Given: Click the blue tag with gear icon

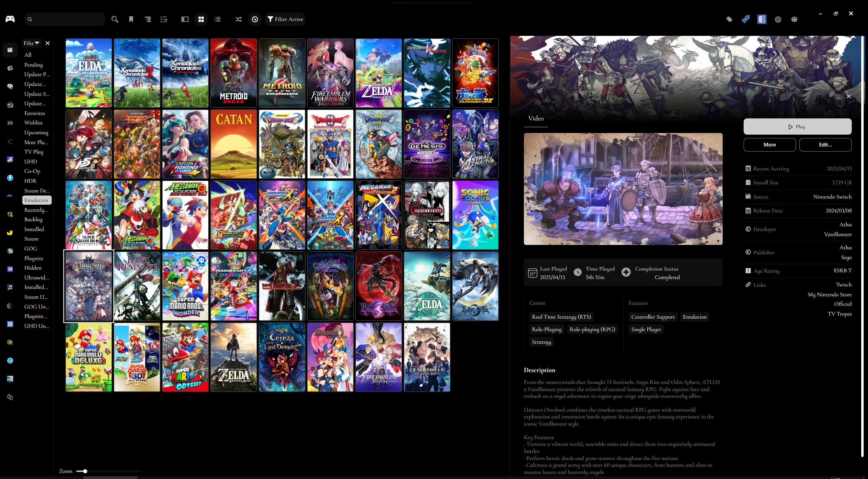Looking at the screenshot, I should click(x=746, y=19).
